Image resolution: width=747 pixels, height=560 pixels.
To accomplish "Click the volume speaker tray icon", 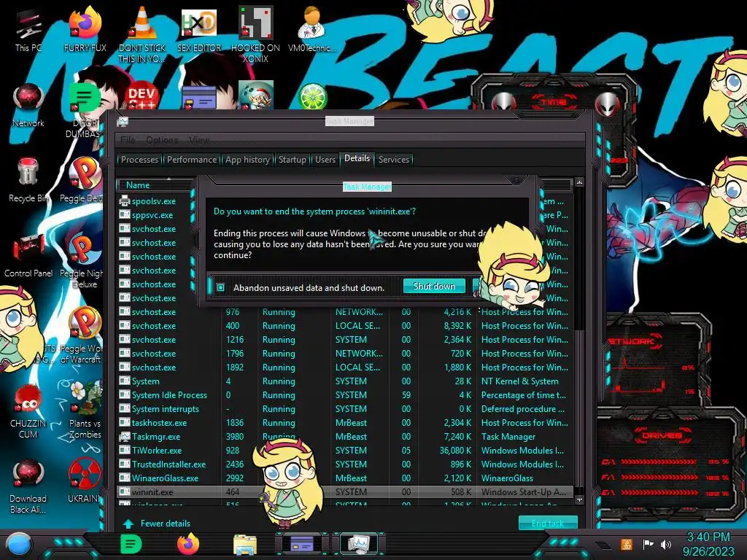I will (x=666, y=544).
